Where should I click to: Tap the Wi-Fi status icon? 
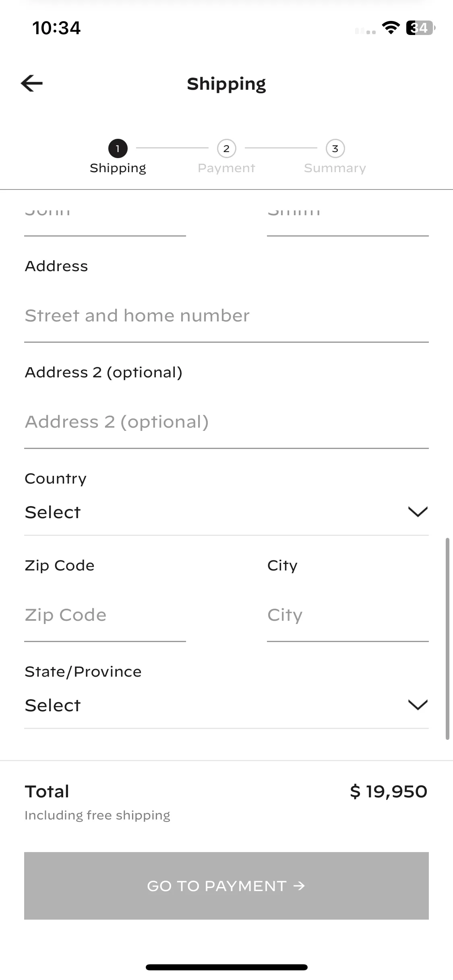pyautogui.click(x=391, y=28)
